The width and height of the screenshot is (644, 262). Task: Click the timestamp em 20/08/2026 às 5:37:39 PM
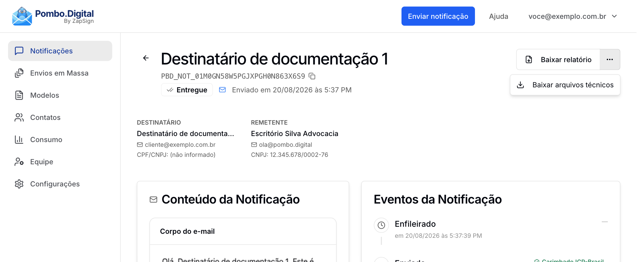[x=438, y=235]
